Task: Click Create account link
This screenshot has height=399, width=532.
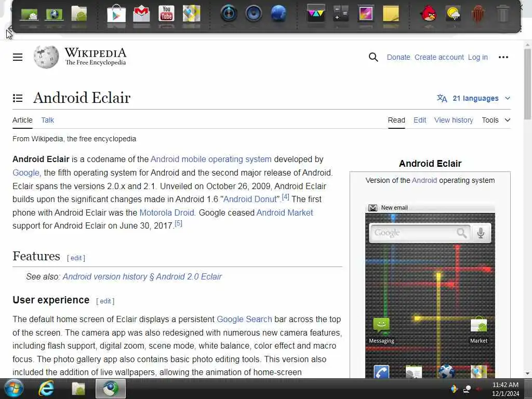Action: [439, 57]
